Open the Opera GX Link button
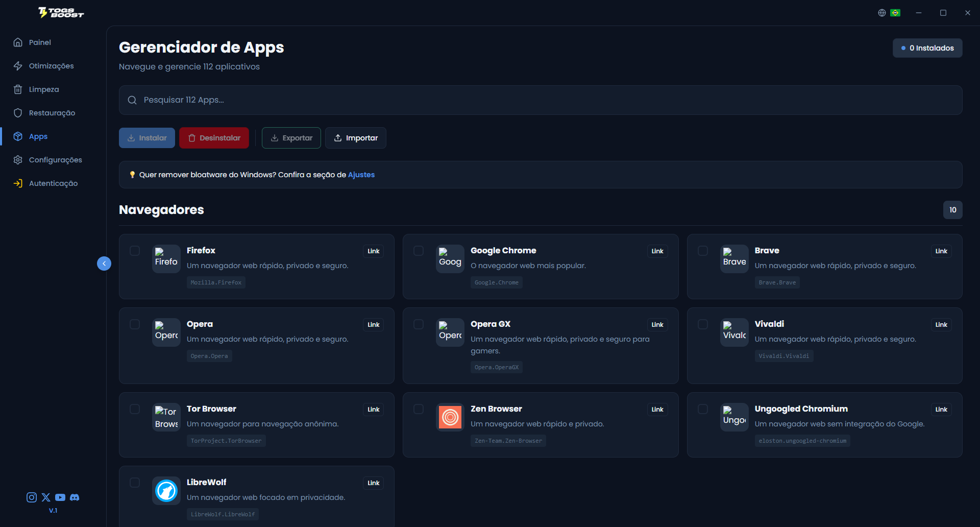The image size is (980, 527). pyautogui.click(x=657, y=325)
